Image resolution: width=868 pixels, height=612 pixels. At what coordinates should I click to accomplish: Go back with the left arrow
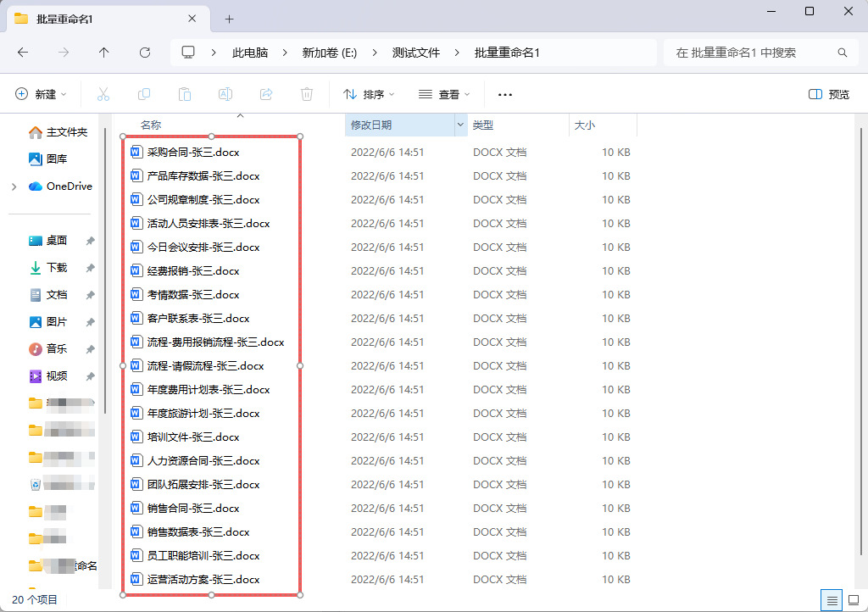click(x=23, y=53)
